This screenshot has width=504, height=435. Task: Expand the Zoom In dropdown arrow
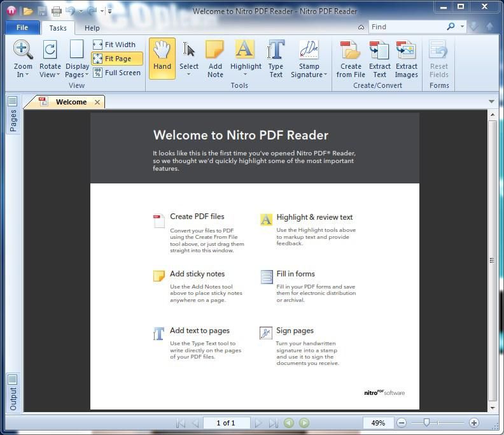click(x=27, y=75)
